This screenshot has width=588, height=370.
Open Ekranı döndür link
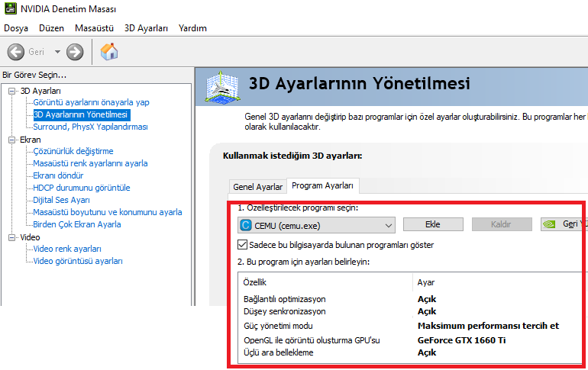[x=58, y=175]
